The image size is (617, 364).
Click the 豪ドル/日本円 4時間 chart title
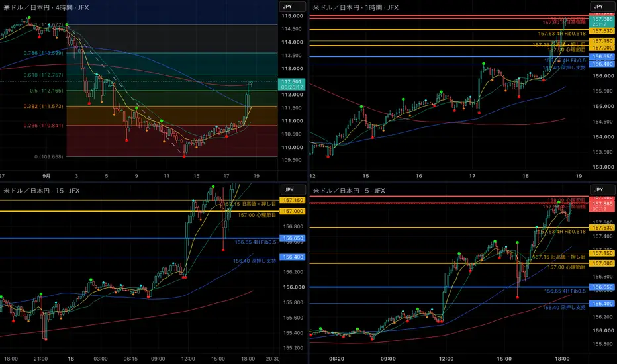coord(46,7)
